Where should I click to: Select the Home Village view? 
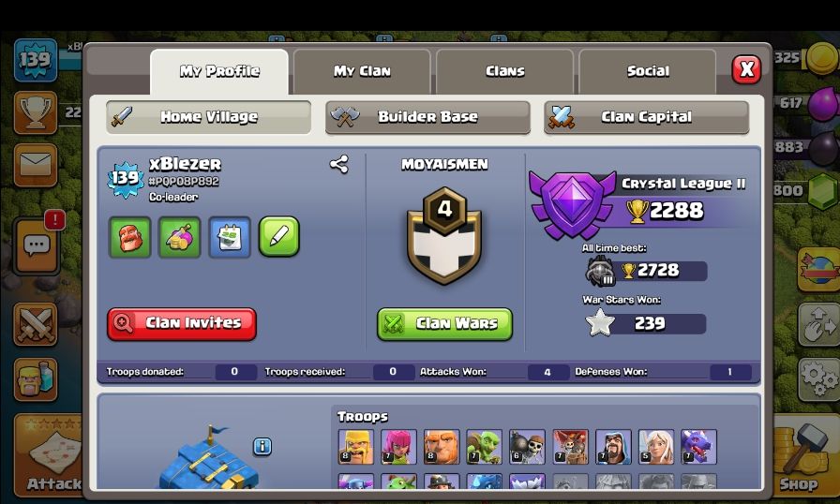(x=208, y=117)
